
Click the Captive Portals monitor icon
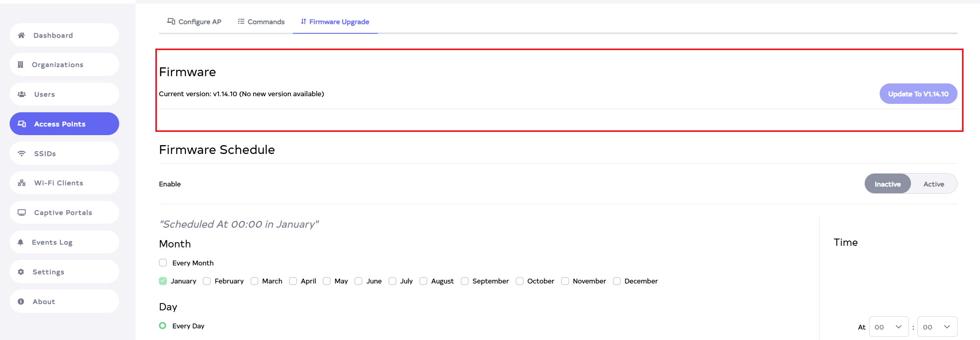click(x=22, y=212)
